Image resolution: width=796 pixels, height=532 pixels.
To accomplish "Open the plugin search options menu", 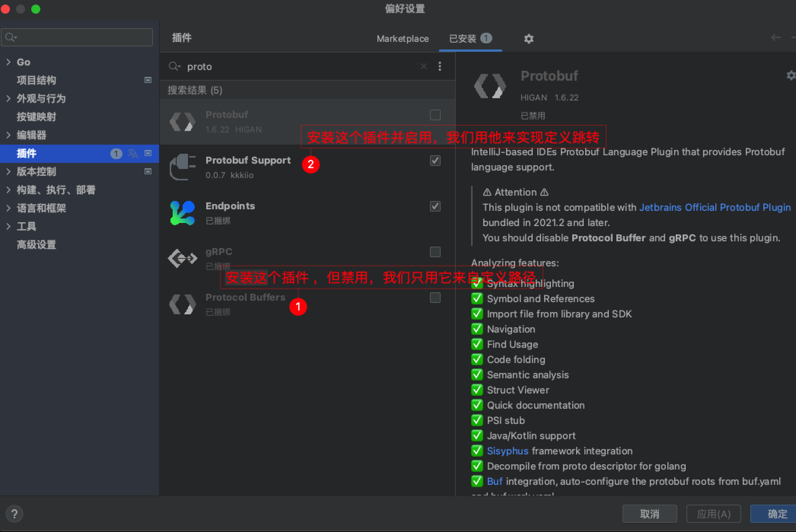I will tap(440, 67).
